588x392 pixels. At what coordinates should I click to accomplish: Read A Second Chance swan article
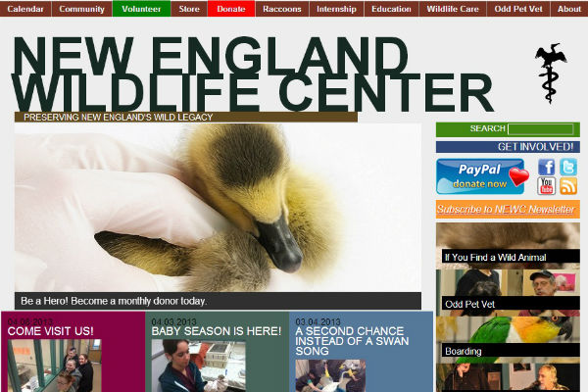(352, 341)
